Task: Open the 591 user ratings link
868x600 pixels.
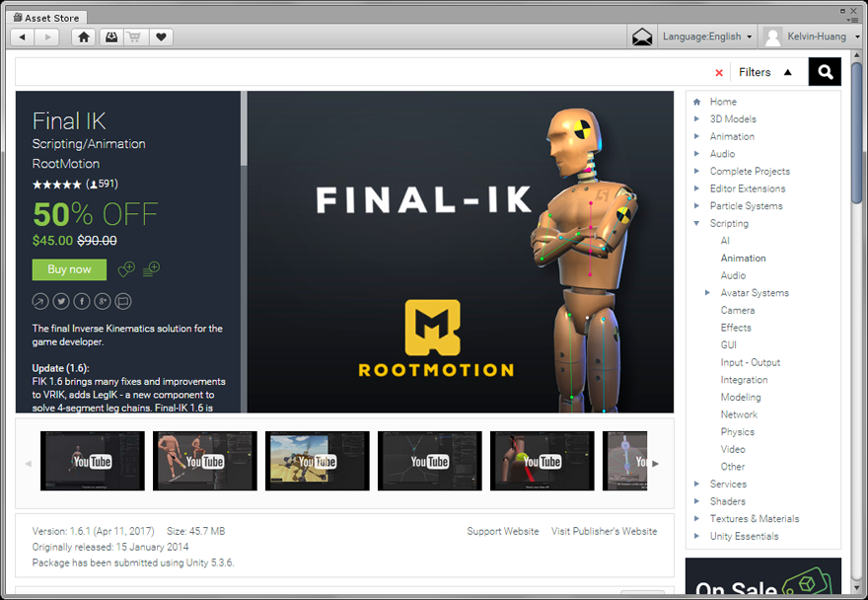Action: click(x=103, y=184)
